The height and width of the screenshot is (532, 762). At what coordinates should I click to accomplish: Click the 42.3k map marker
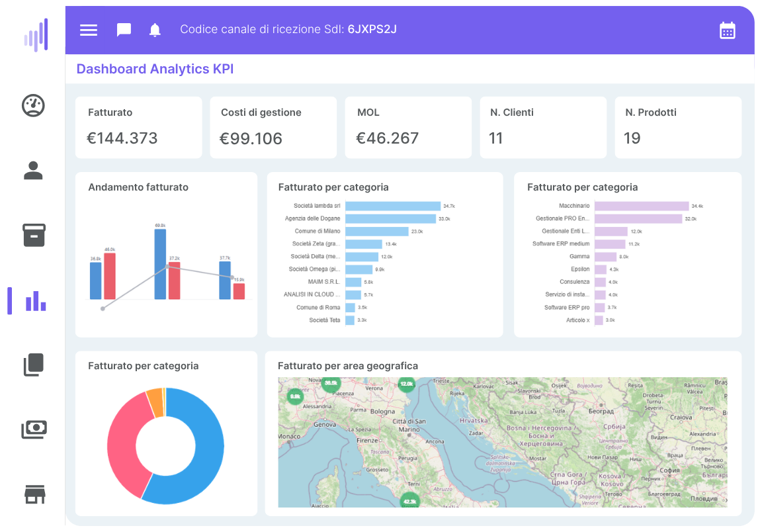[x=409, y=500]
